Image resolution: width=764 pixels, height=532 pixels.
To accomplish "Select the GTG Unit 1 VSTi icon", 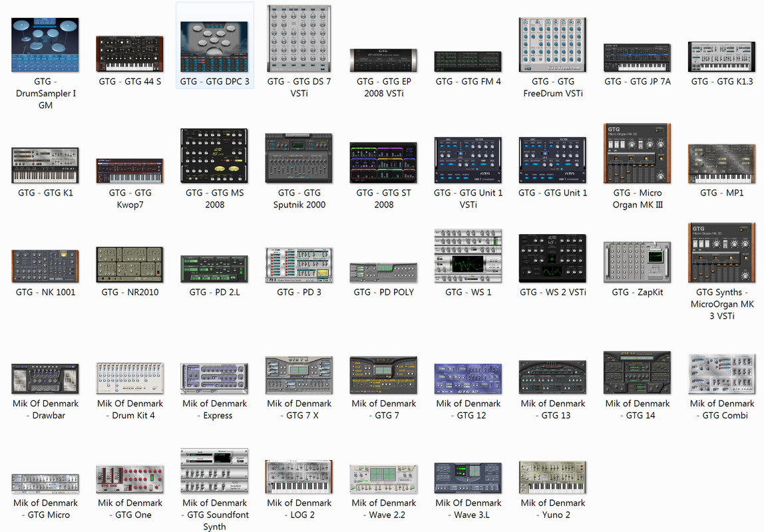I will (468, 160).
